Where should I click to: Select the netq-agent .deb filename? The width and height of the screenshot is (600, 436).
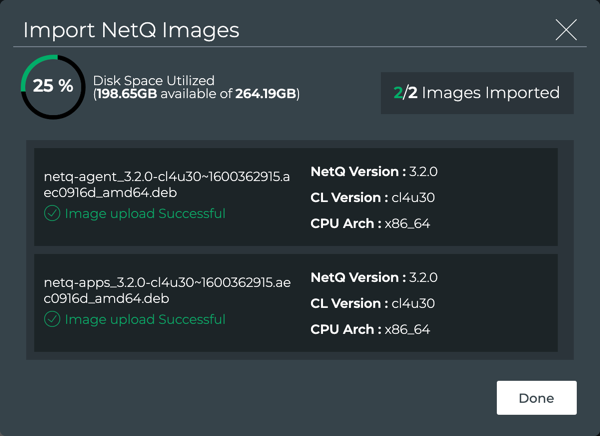point(138,186)
